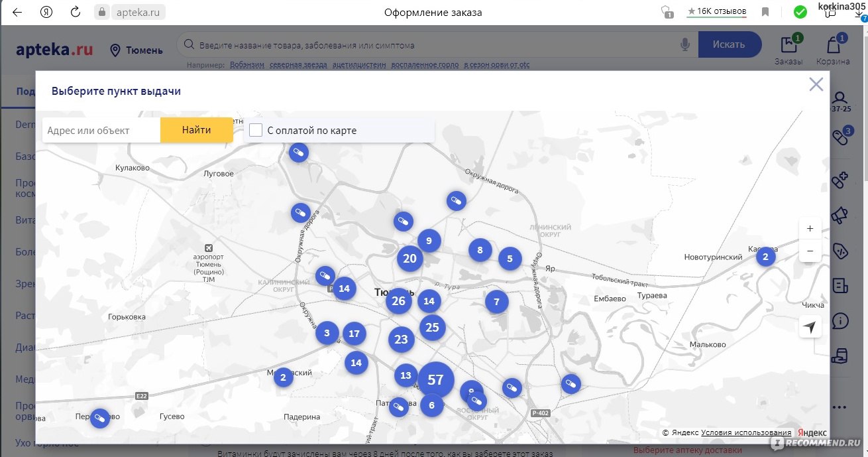The image size is (868, 457).
Task: Open cluster 14 below cluster 17
Action: click(356, 363)
